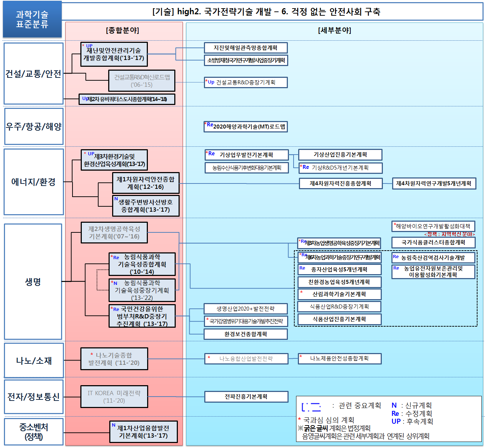This screenshot has width=485, height=448.
Task: Click 국가식품클러스터종합계획 box
Action: click(434, 242)
